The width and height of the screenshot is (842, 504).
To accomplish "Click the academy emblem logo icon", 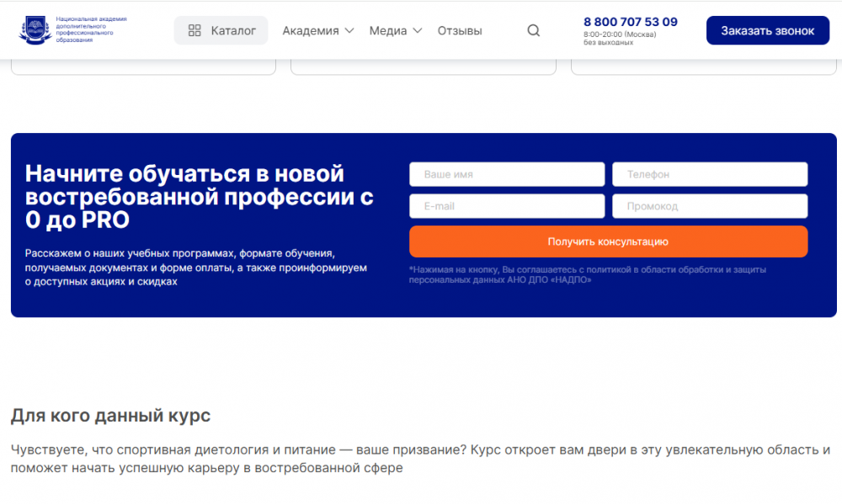I will [x=35, y=30].
